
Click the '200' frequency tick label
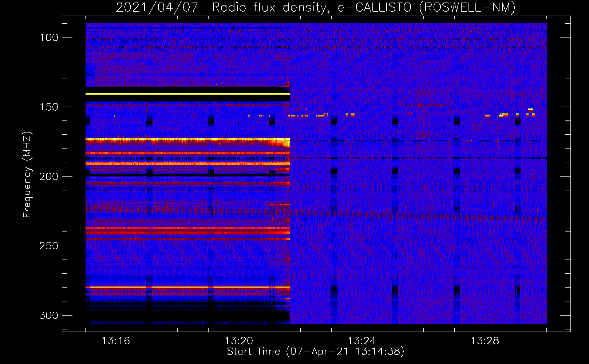pyautogui.click(x=49, y=177)
